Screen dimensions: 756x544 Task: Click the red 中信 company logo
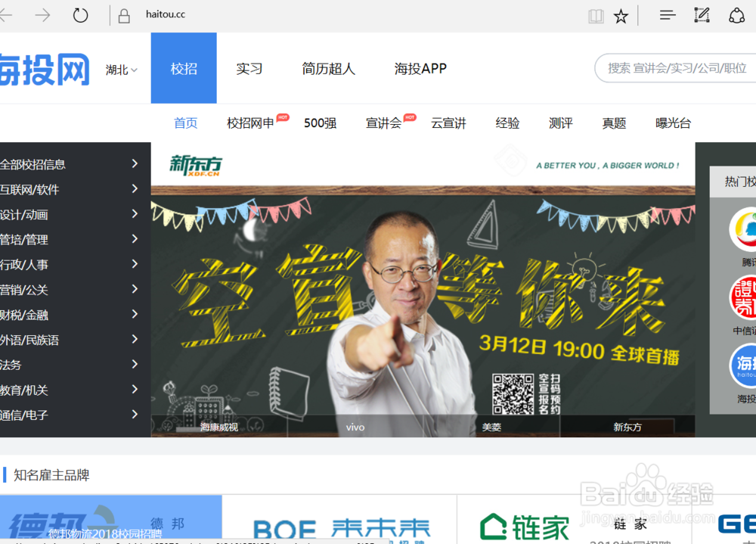click(x=743, y=297)
